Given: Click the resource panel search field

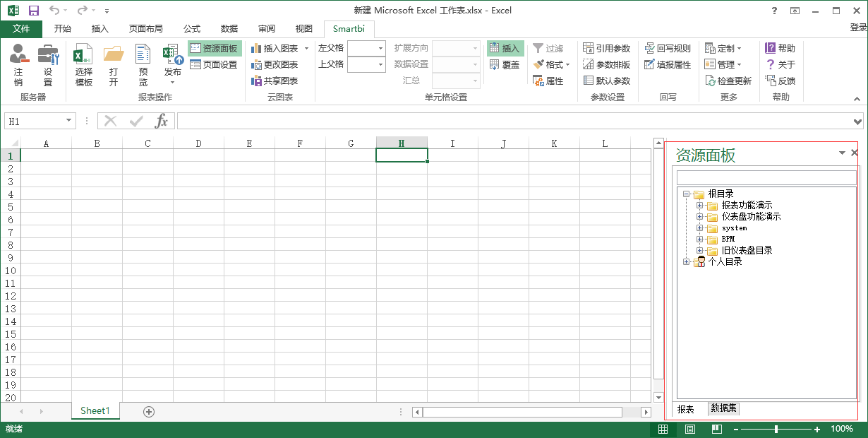Looking at the screenshot, I should (766, 177).
